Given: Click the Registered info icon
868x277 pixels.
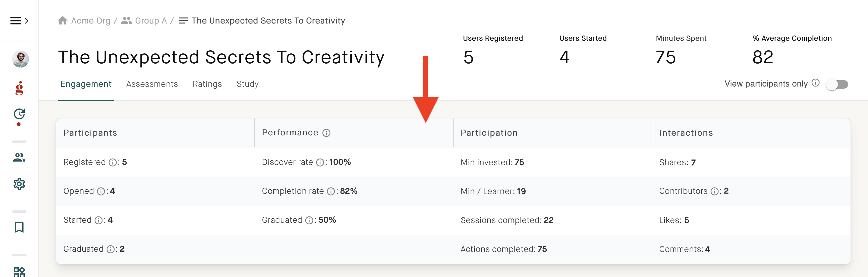Looking at the screenshot, I should point(112,163).
